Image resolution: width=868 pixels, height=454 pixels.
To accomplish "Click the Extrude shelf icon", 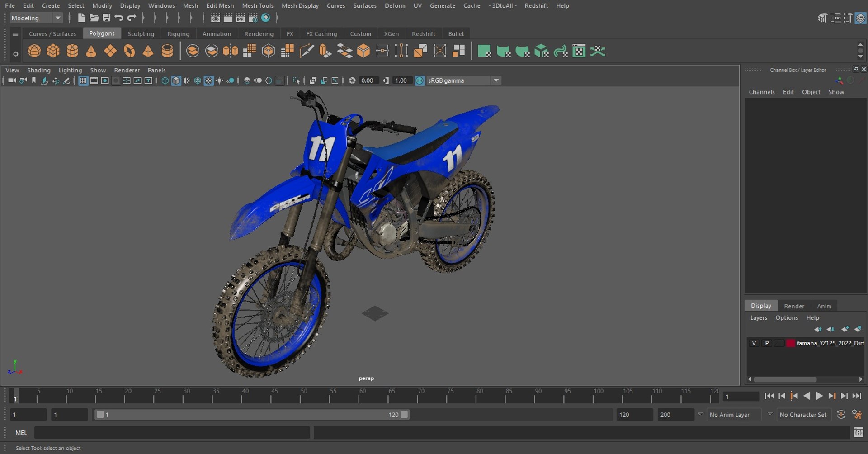I will point(325,51).
